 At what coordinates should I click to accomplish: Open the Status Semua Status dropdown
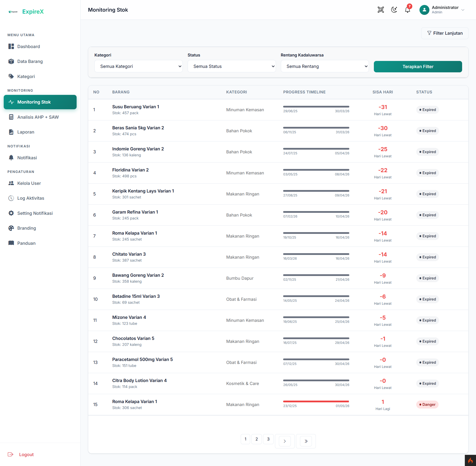click(x=232, y=66)
